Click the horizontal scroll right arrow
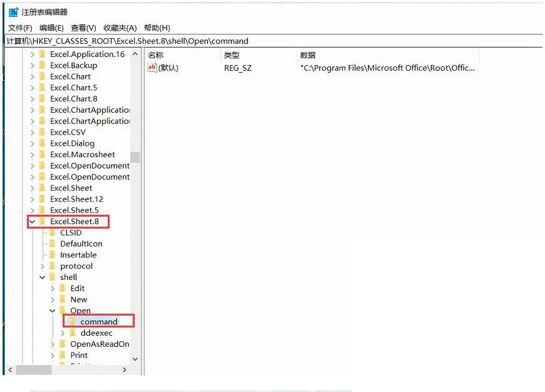The image size is (545, 392). click(x=125, y=369)
